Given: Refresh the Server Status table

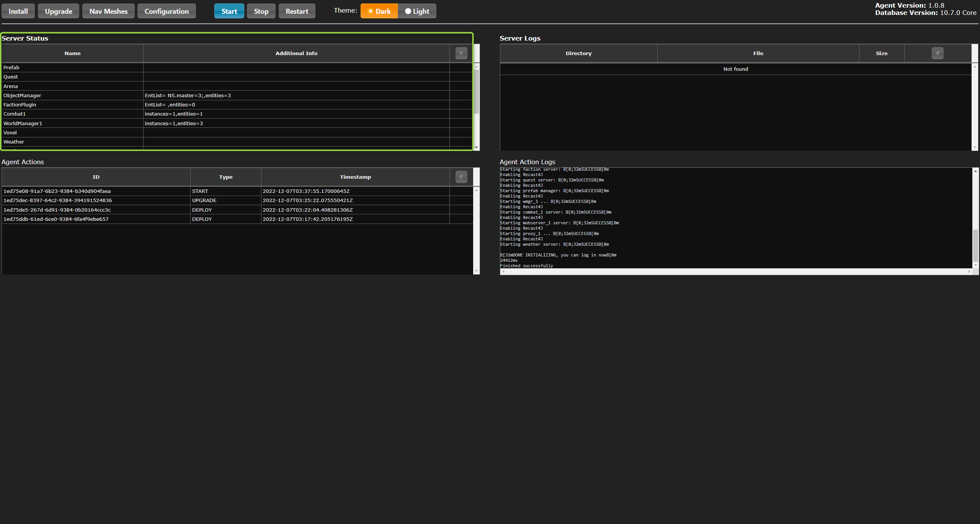Looking at the screenshot, I should [x=461, y=53].
